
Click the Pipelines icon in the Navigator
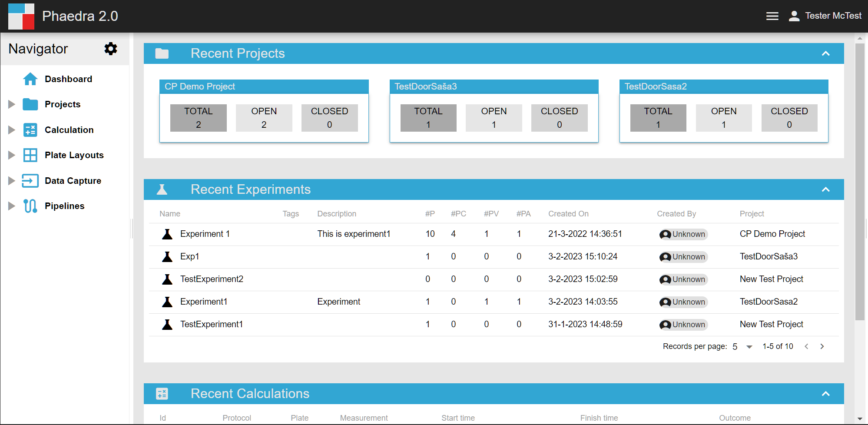(30, 206)
